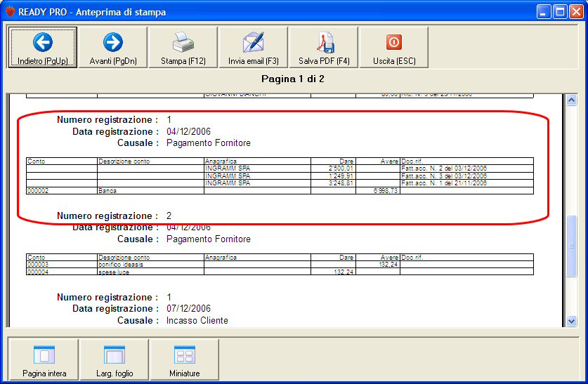Screen dimensions: 588x384
Task: Print using the Stampa (F12) printer icon
Action: pos(183,47)
